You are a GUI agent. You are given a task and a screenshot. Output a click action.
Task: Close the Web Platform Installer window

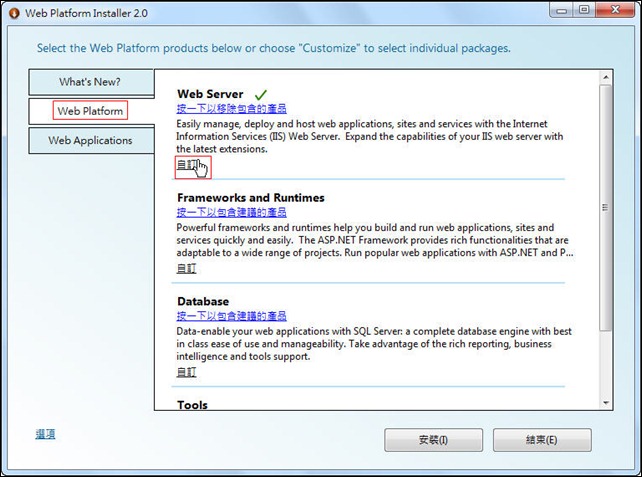(x=615, y=10)
